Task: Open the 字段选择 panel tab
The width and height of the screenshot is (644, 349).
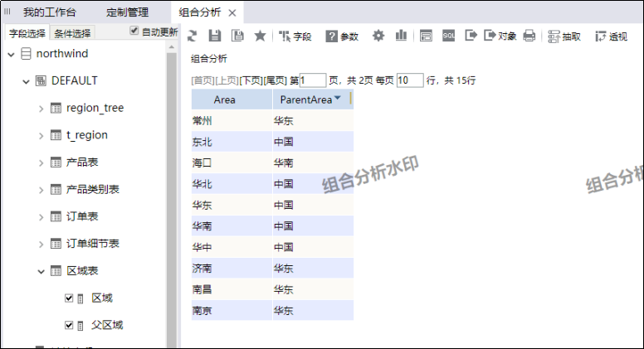Action: [x=27, y=33]
